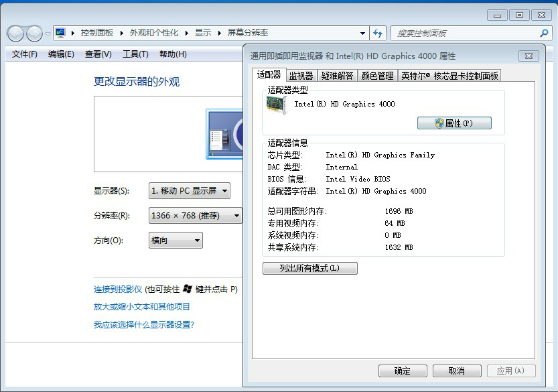Click the 列出所有模式(L) button
558x392 pixels.
(310, 268)
